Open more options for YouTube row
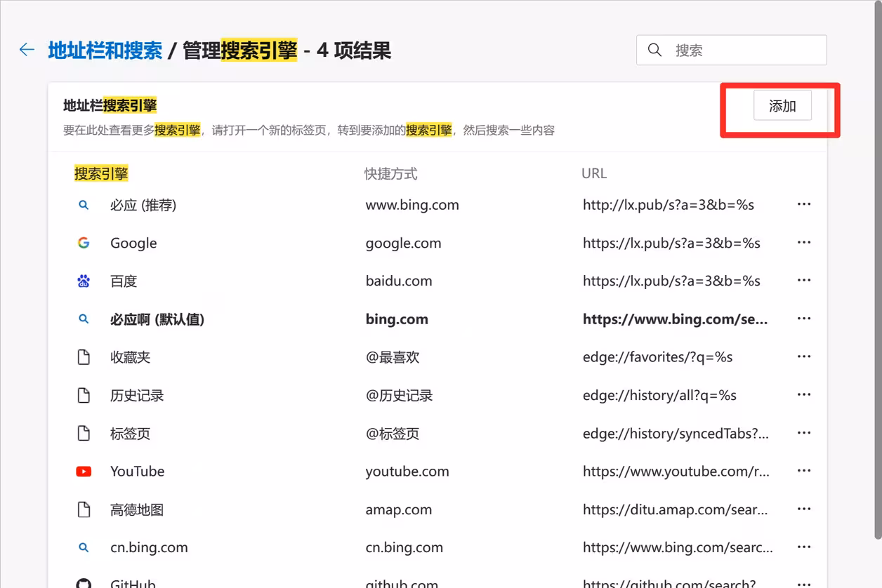Viewport: 882px width, 588px height. click(804, 471)
